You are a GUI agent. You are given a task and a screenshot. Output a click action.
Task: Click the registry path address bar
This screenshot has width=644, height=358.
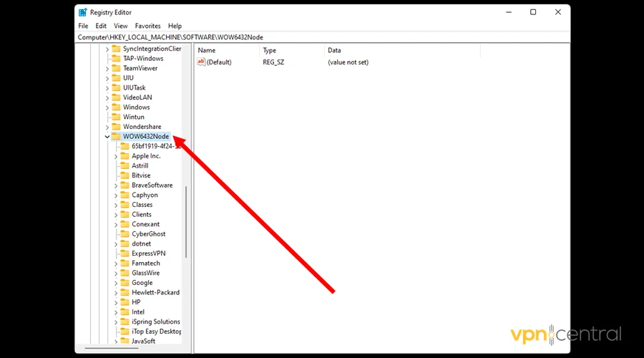(323, 37)
